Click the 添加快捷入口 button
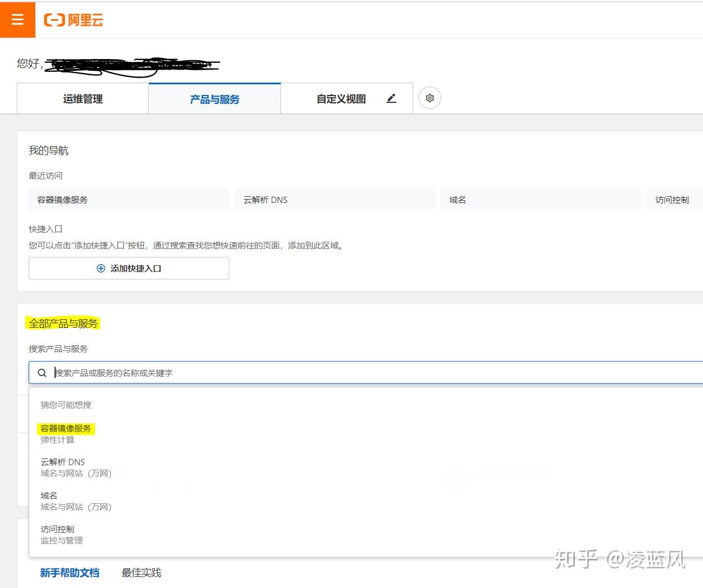The width and height of the screenshot is (703, 588). [x=129, y=268]
